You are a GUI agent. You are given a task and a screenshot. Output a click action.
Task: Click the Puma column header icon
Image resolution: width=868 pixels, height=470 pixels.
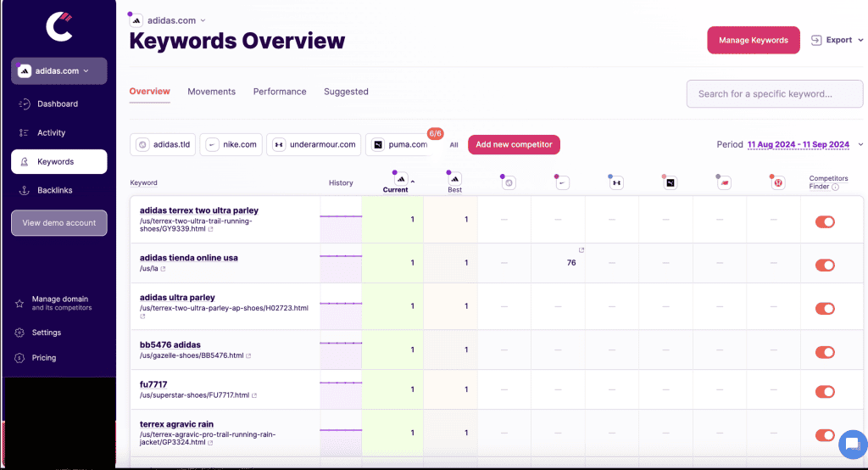coord(670,182)
